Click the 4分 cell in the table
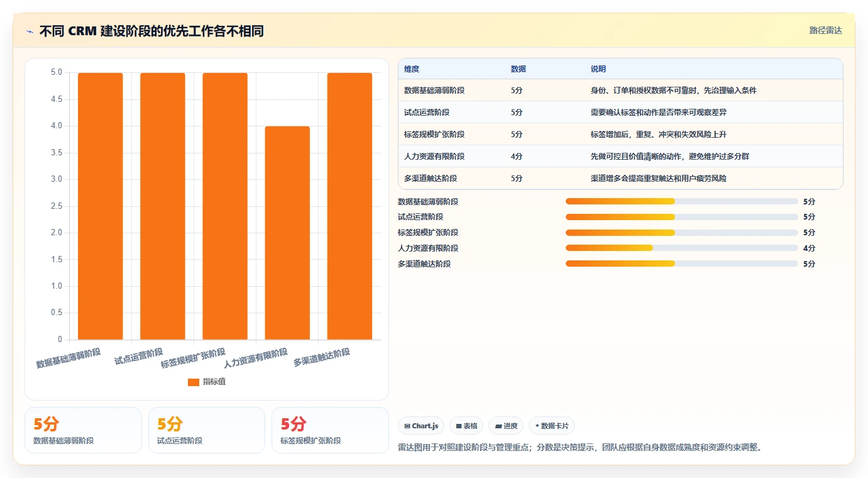 point(517,156)
